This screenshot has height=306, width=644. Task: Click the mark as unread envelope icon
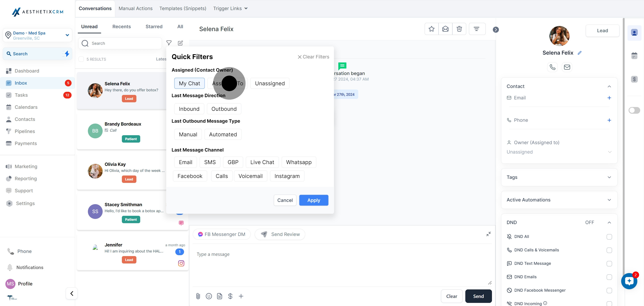pos(445,29)
